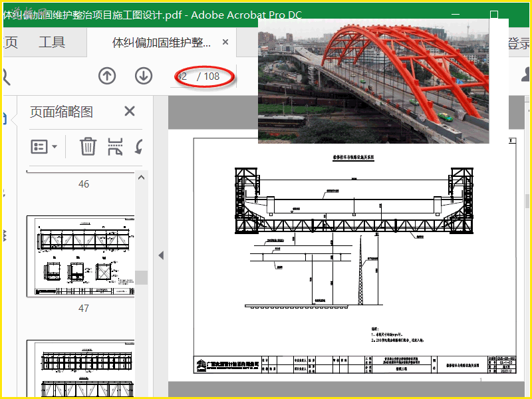Select page 47 thumbnail

click(x=80, y=256)
